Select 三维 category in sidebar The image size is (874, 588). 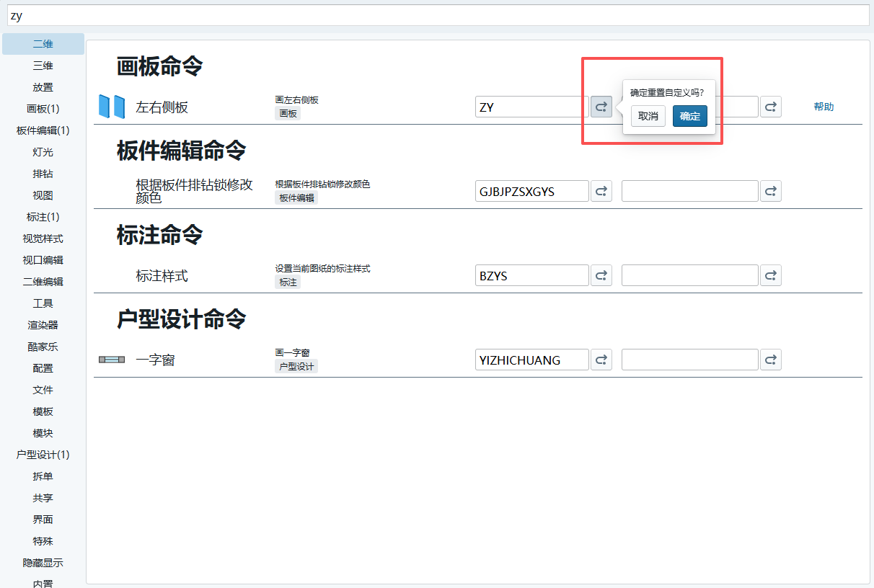point(43,66)
